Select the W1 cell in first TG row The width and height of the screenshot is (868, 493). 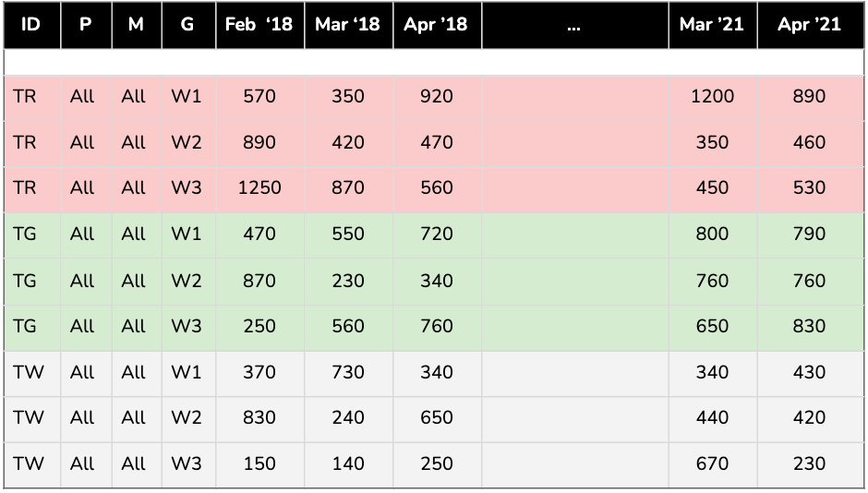pos(186,234)
